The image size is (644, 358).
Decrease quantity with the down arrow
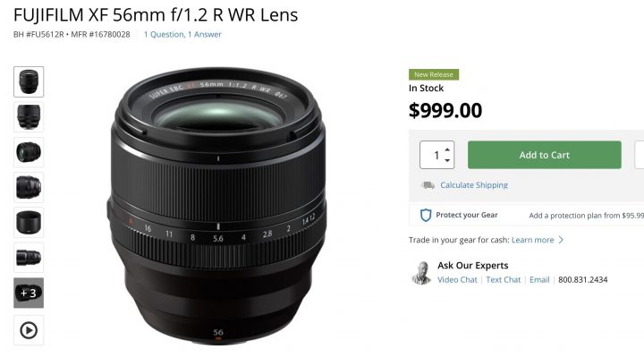point(447,160)
